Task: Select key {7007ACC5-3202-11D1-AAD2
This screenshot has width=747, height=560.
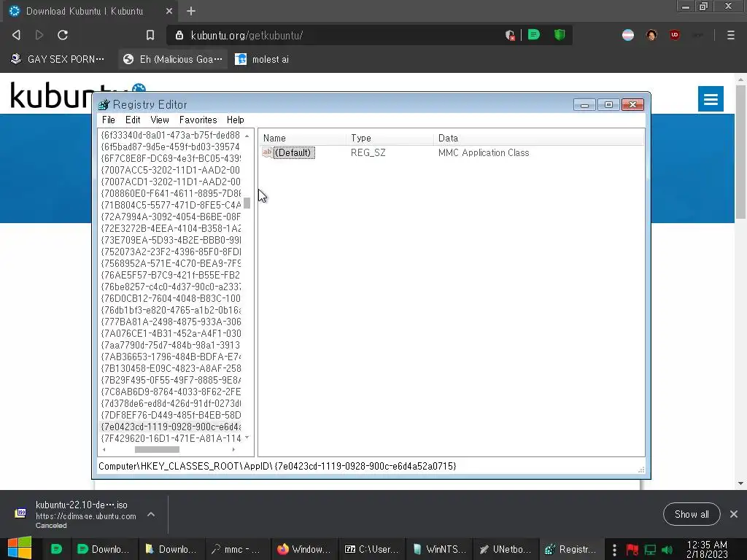Action: pyautogui.click(x=171, y=170)
